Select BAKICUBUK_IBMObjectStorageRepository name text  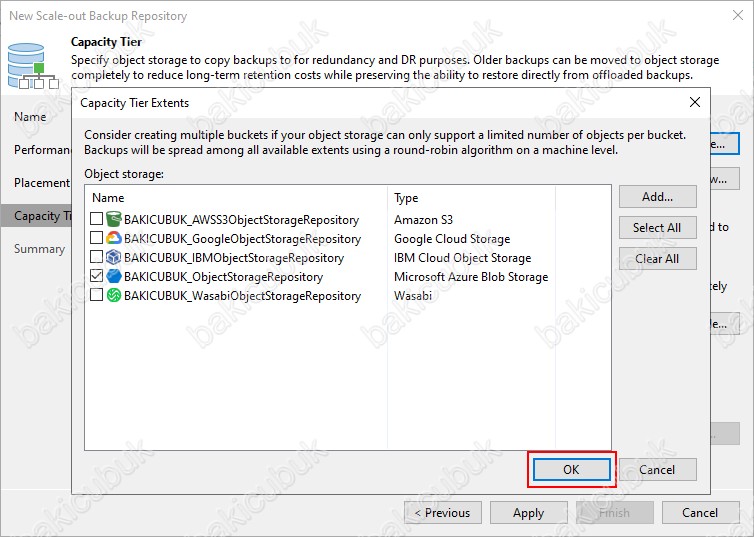[x=234, y=258]
